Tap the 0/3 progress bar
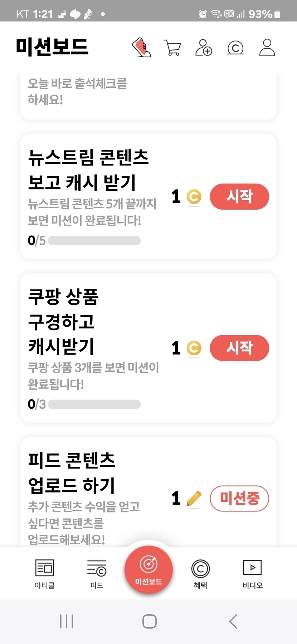Viewport: 297px width, 644px height. tap(94, 404)
